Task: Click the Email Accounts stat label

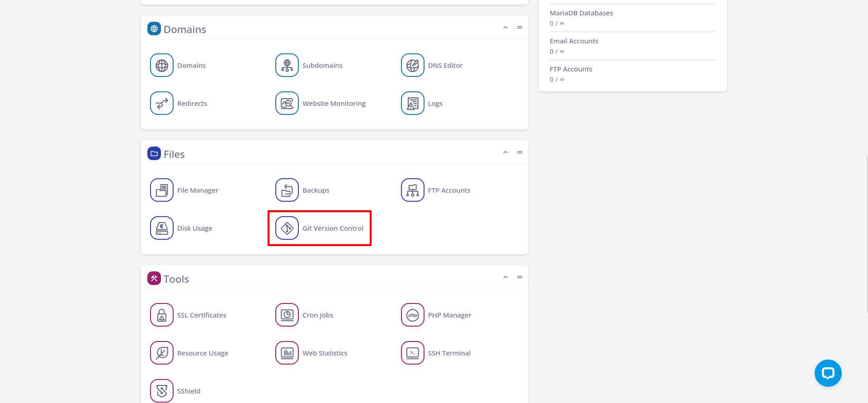Action: (x=574, y=41)
